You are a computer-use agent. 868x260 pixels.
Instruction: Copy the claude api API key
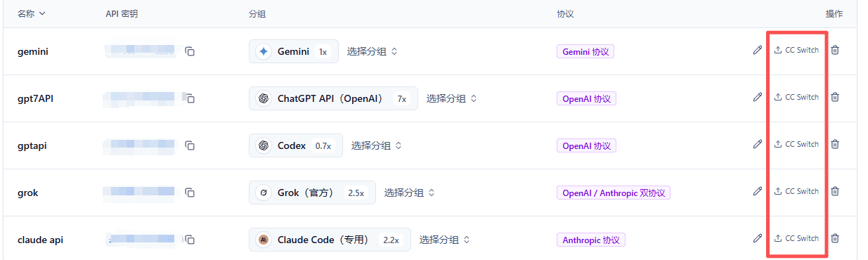point(190,240)
